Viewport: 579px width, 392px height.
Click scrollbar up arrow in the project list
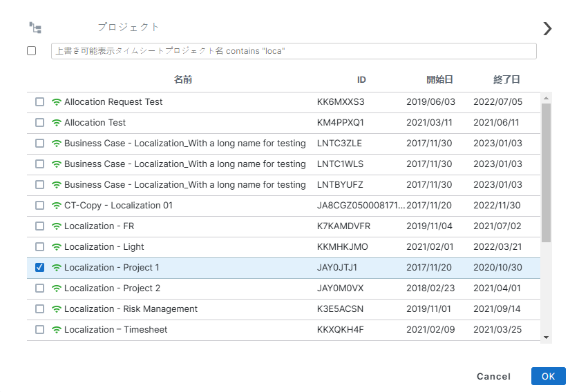[x=546, y=97]
